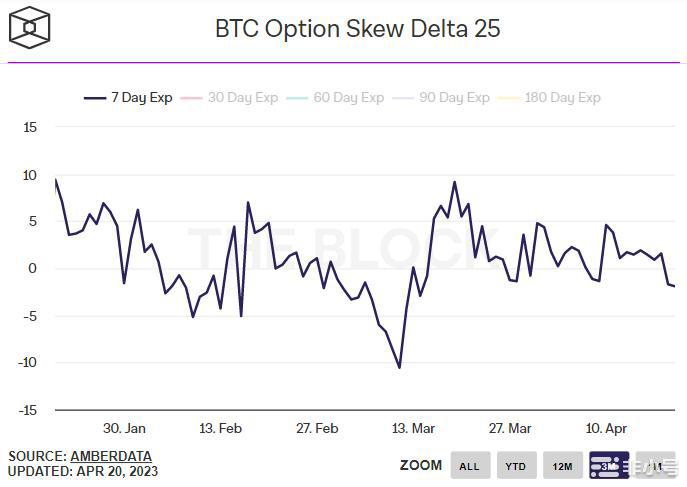Select the 3M zoom range
Image resolution: width=687 pixels, height=487 pixels.
pos(608,466)
